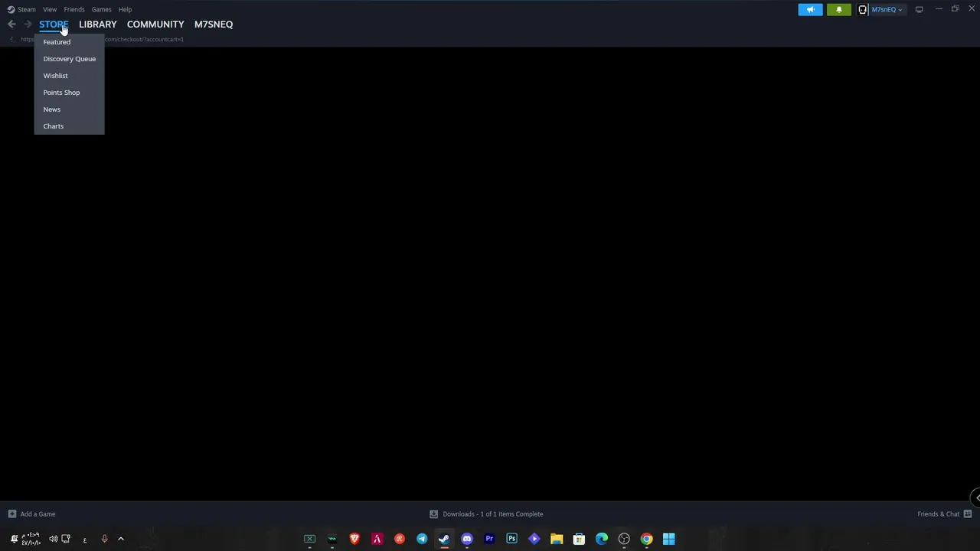Choose Featured from the Store dropdown
Screen dimensions: 980x551
click(x=69, y=42)
